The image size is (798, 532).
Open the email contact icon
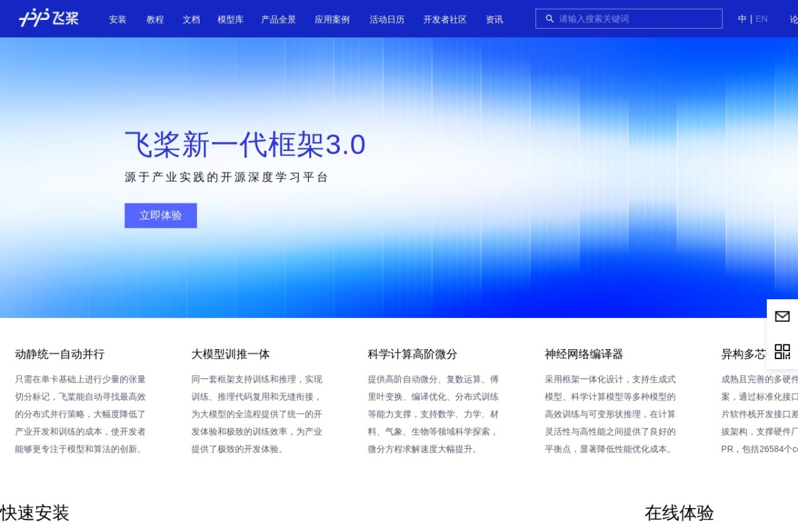[782, 317]
